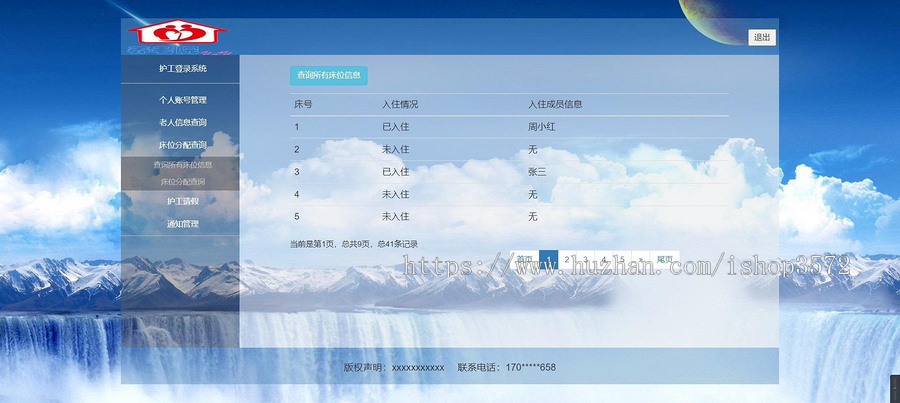Click bed number 1 cell

click(x=297, y=127)
